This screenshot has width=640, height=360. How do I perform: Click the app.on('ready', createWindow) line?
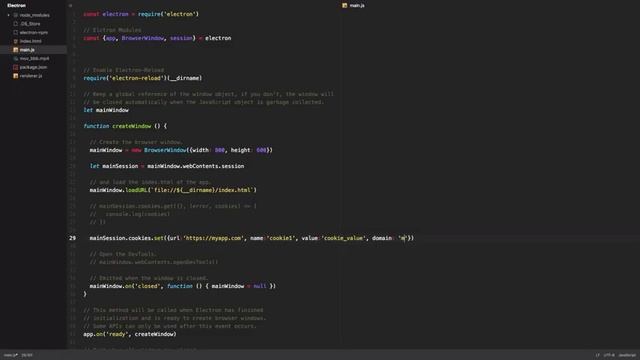(130, 334)
